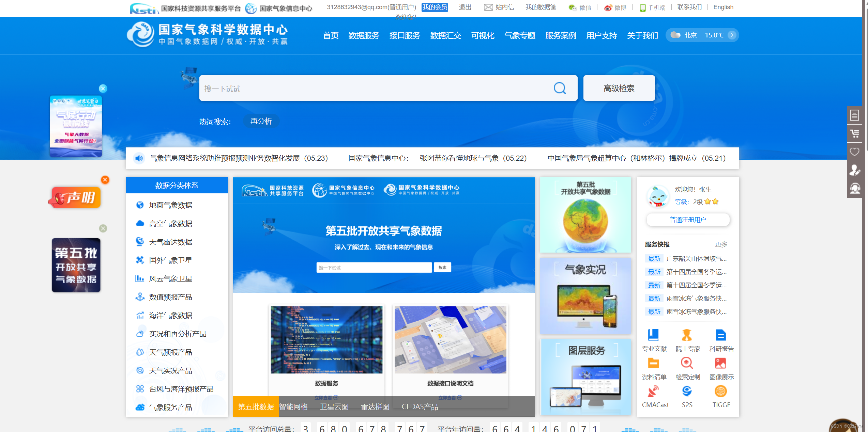Viewport: 868px width, 432px height.
Task: Open the 关于我们 navigation item
Action: (642, 35)
